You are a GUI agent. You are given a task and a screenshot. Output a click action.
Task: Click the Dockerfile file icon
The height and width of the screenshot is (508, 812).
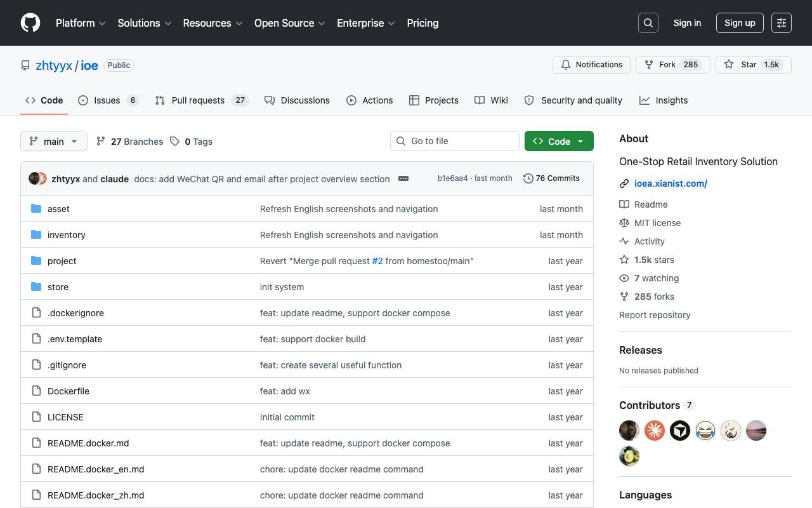click(x=36, y=391)
